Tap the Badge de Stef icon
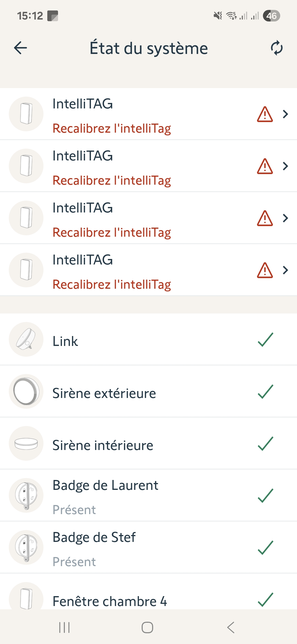The image size is (297, 644). pos(26,547)
